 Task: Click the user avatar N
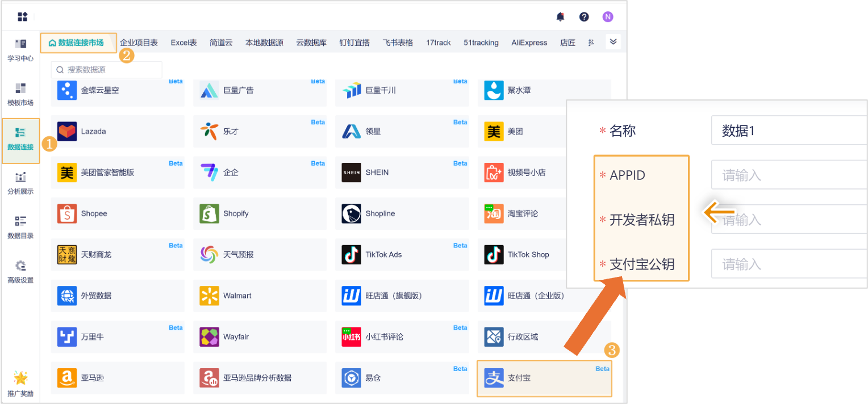coord(607,16)
